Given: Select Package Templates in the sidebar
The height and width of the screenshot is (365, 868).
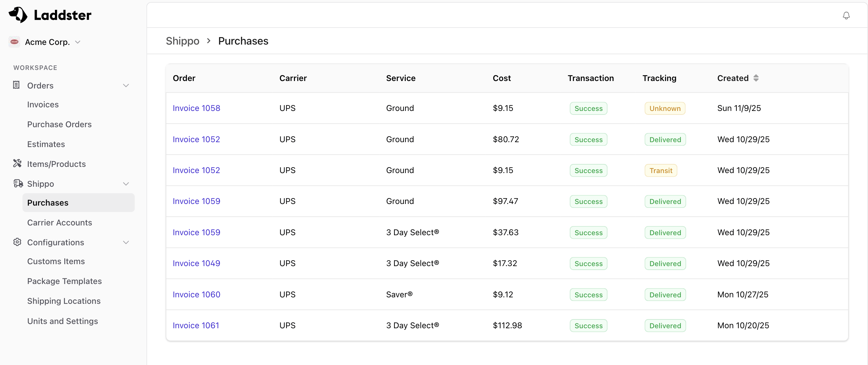Looking at the screenshot, I should pos(64,281).
